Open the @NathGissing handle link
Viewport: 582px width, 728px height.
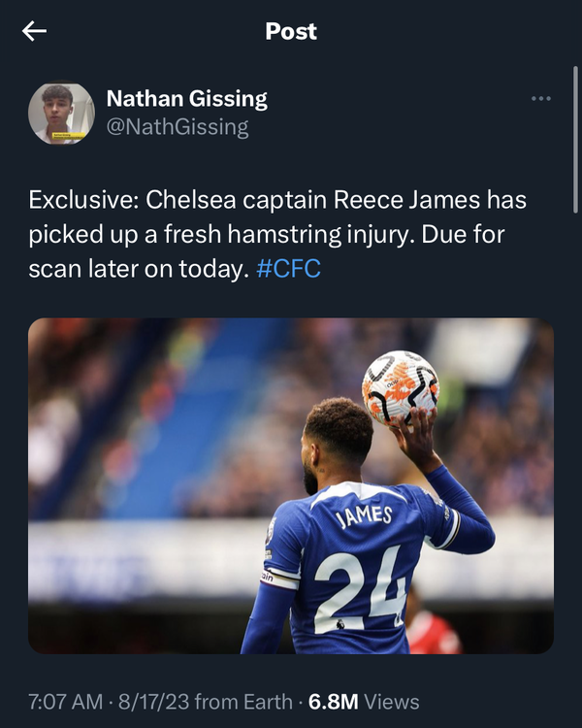[178, 127]
